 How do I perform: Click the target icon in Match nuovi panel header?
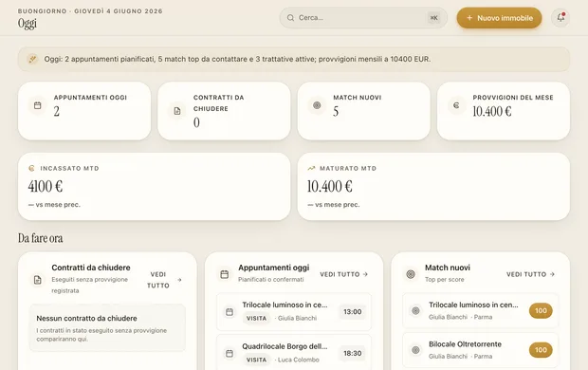tap(411, 274)
